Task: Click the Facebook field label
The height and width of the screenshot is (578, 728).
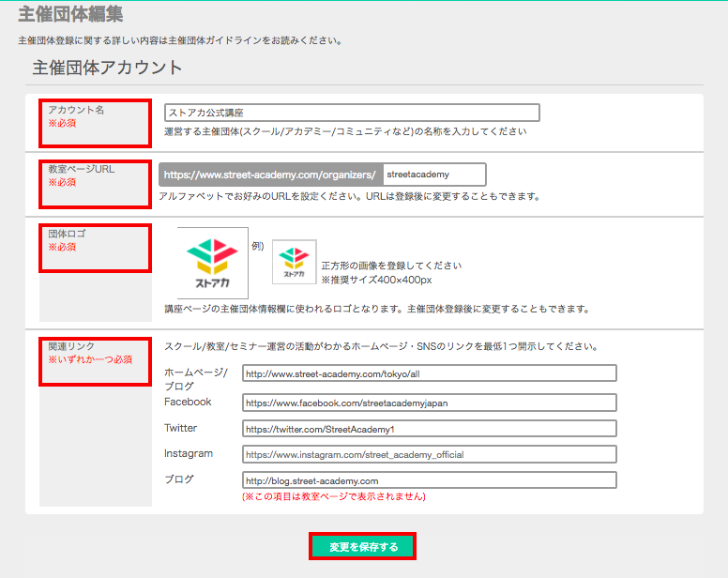Action: click(x=188, y=402)
